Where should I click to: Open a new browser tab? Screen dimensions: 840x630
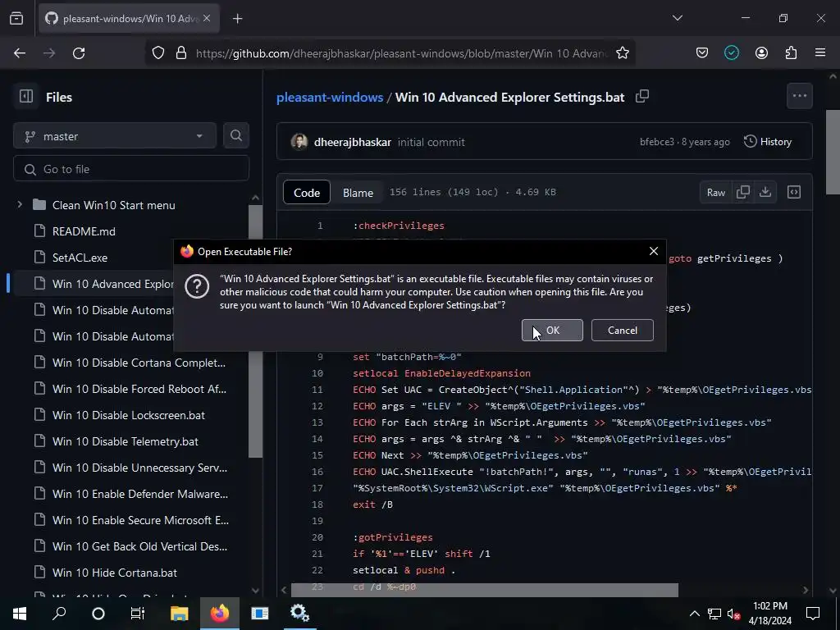(x=237, y=19)
